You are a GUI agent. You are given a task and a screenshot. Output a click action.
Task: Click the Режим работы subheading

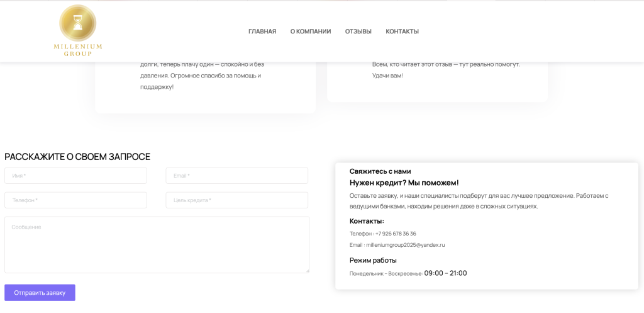[373, 260]
